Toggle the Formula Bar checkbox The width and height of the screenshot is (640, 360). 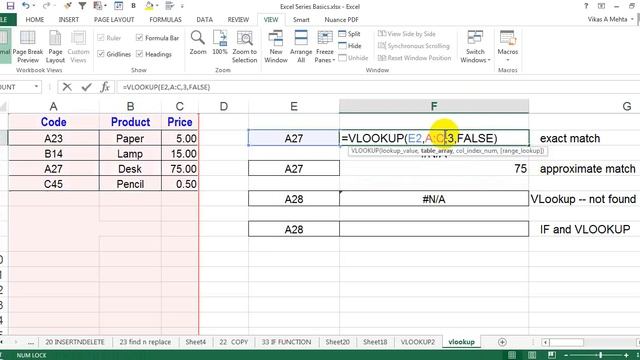pyautogui.click(x=140, y=38)
